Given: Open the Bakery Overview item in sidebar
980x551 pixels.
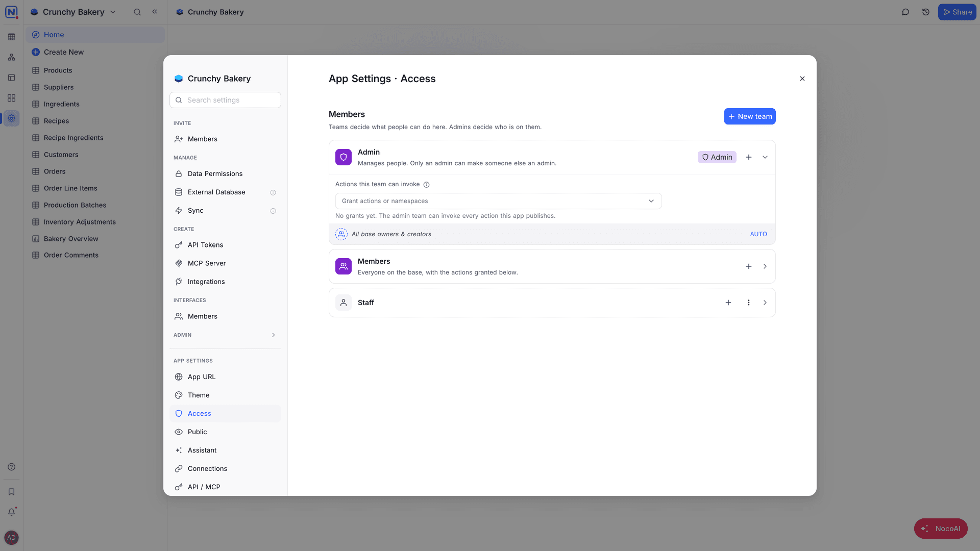Looking at the screenshot, I should tap(95, 239).
